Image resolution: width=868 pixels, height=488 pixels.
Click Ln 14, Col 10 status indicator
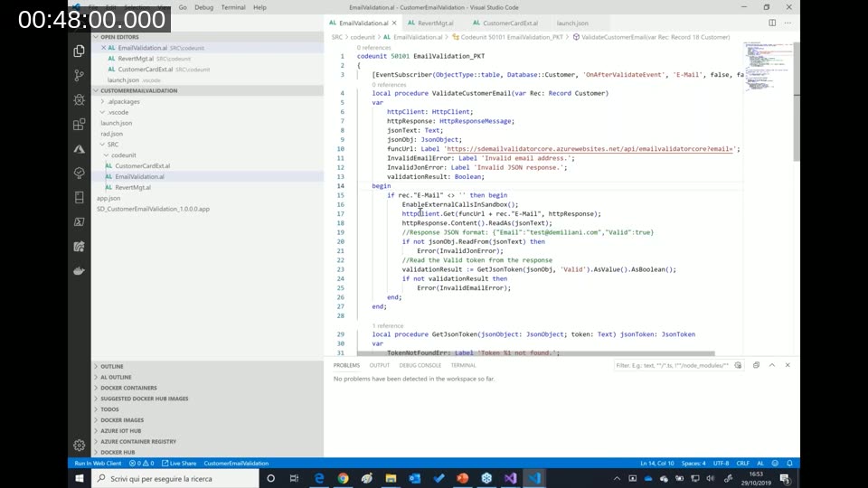pos(657,463)
